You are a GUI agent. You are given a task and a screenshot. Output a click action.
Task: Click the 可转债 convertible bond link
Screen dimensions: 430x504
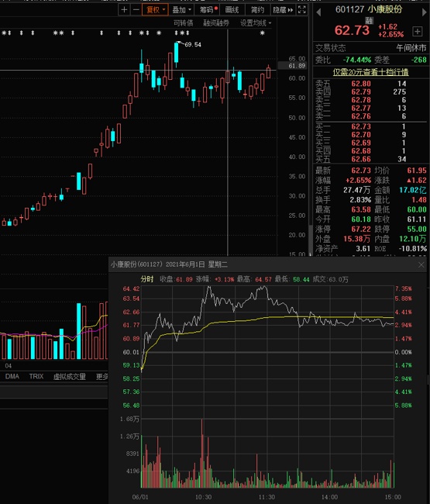(x=184, y=23)
